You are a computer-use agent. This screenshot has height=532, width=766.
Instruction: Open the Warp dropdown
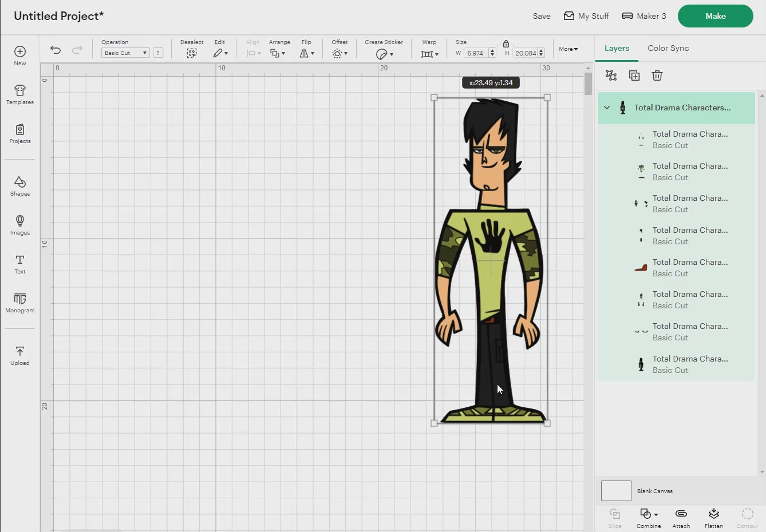[x=429, y=54]
